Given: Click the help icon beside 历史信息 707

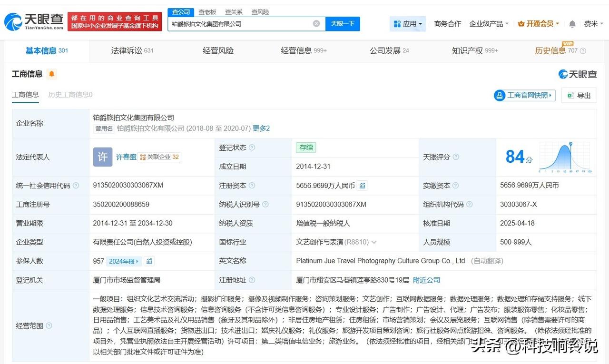Looking at the screenshot, I should pyautogui.click(x=583, y=51).
